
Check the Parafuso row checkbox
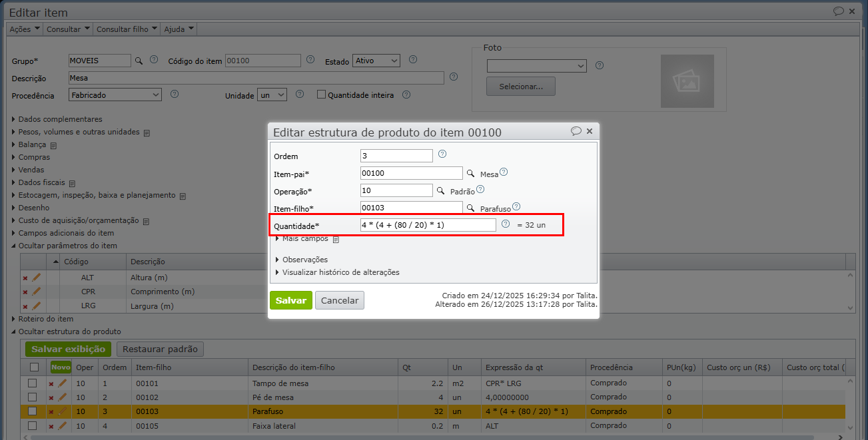[x=32, y=411]
